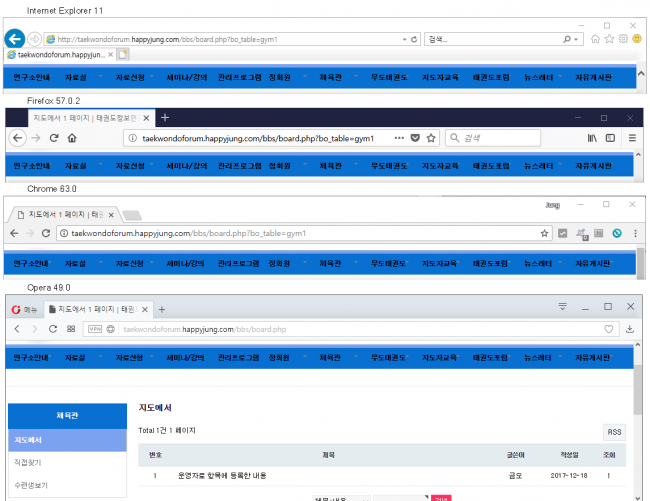This screenshot has height=501, width=650.
Task: Bookmark page with Chrome star icon
Action: (x=544, y=233)
